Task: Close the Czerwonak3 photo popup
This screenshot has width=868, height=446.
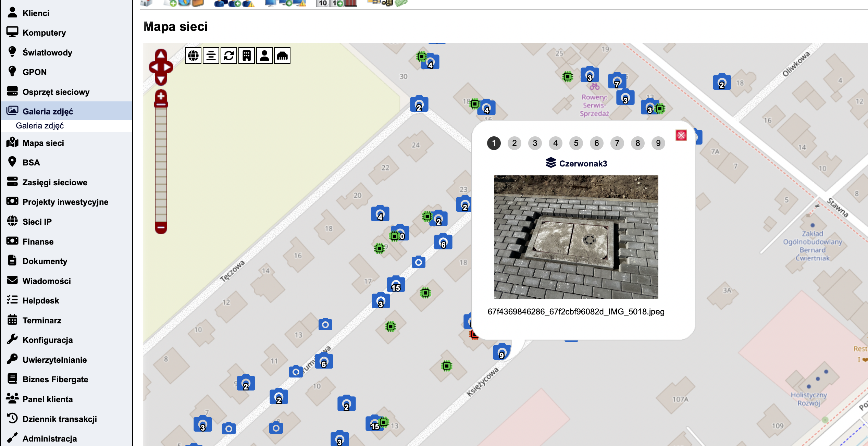Action: (x=681, y=136)
